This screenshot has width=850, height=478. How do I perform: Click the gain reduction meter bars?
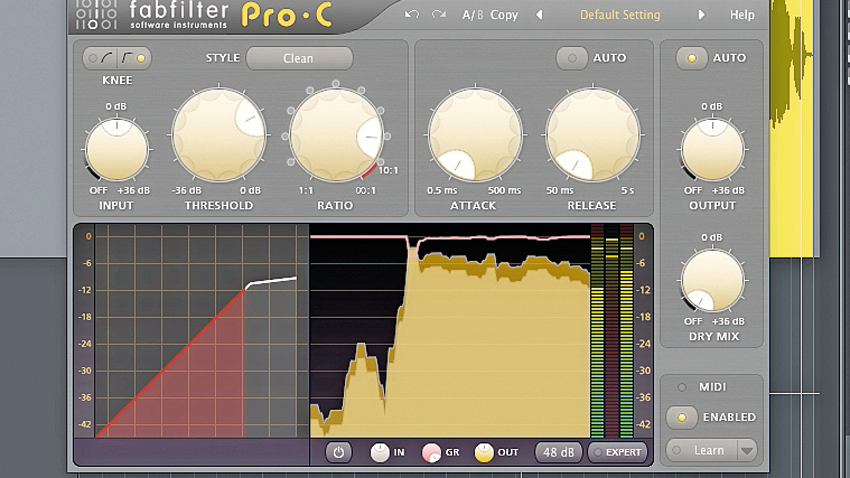pyautogui.click(x=611, y=331)
